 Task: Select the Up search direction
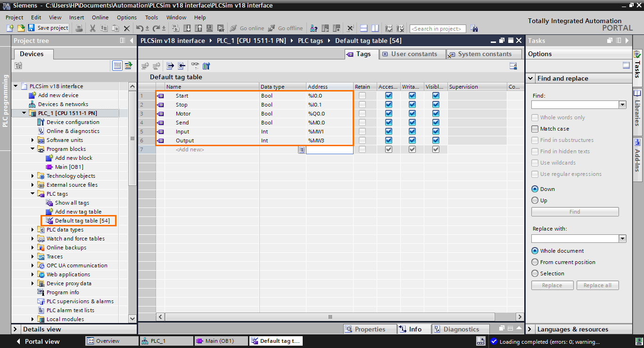tap(535, 200)
